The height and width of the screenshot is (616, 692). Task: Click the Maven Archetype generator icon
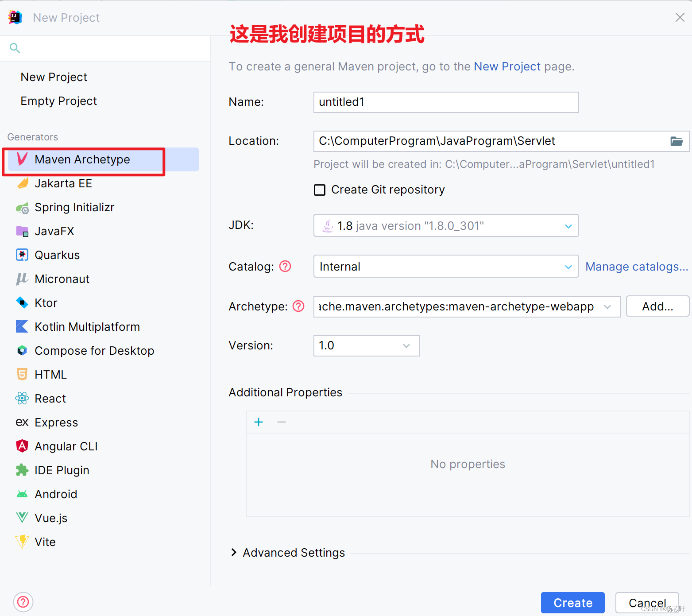pyautogui.click(x=22, y=159)
